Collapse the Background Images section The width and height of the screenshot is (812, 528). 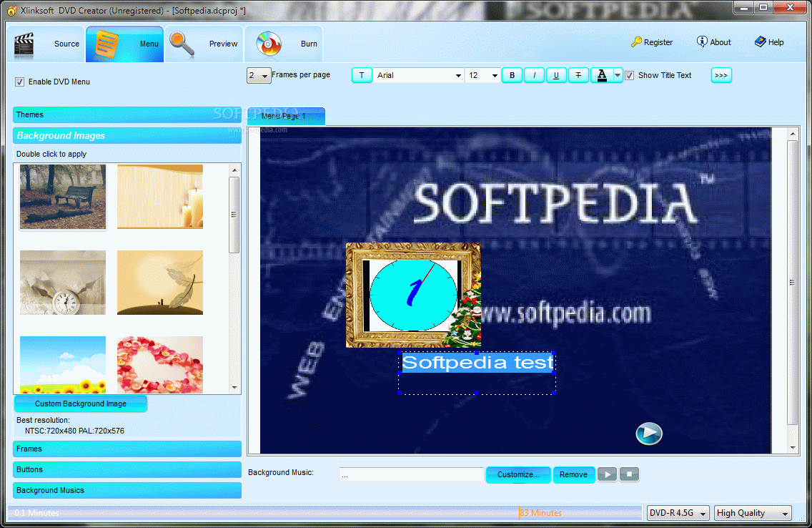127,136
